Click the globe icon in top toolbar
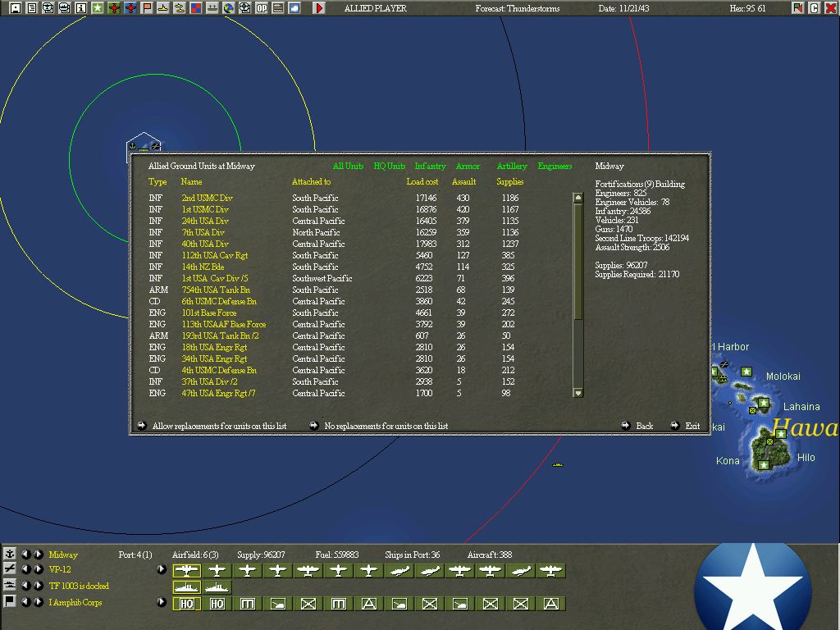 coord(229,8)
